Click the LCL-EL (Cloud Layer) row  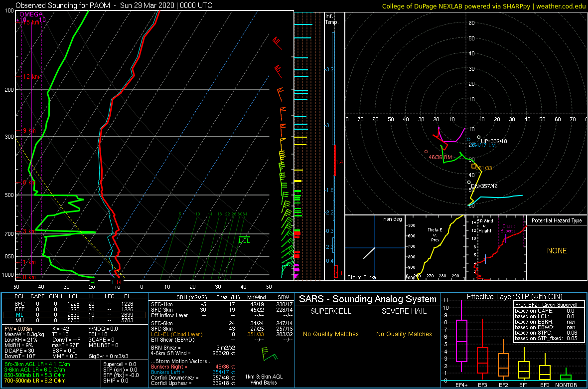point(222,334)
